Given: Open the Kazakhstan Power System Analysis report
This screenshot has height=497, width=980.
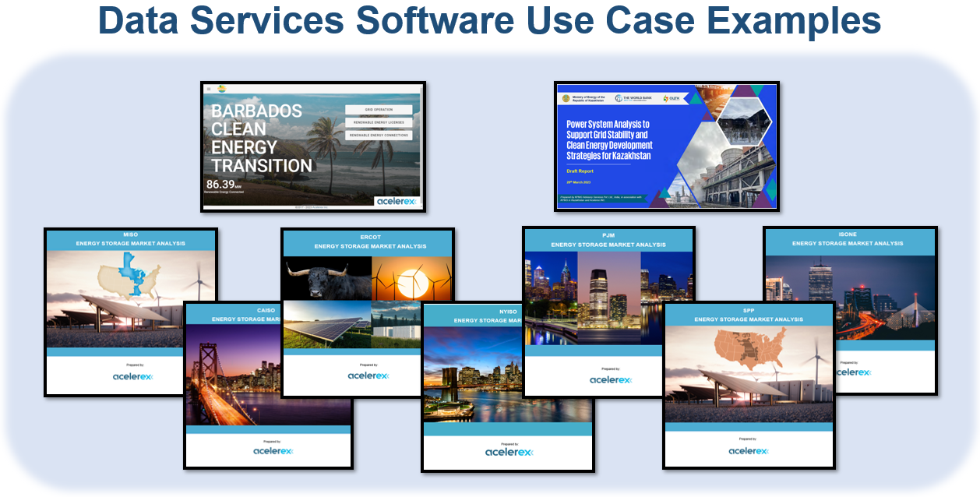Looking at the screenshot, I should 666,145.
